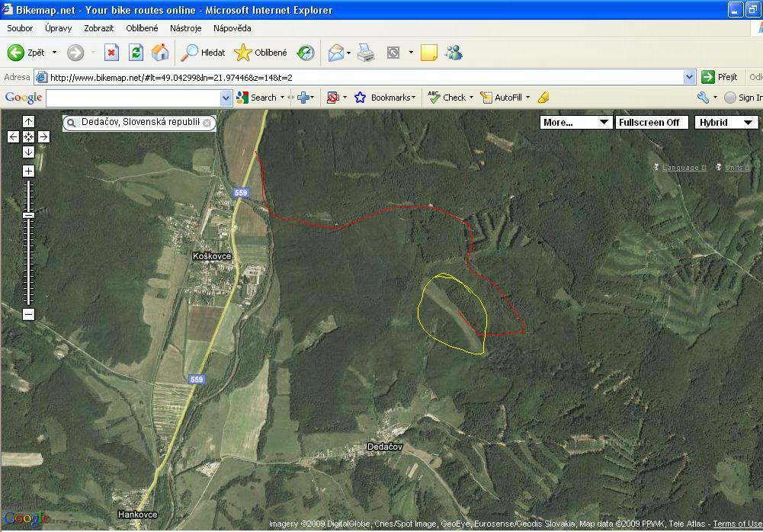Screen dimensions: 763x532
Task: Expand the More... dropdown on the map
Action: pyautogui.click(x=575, y=122)
